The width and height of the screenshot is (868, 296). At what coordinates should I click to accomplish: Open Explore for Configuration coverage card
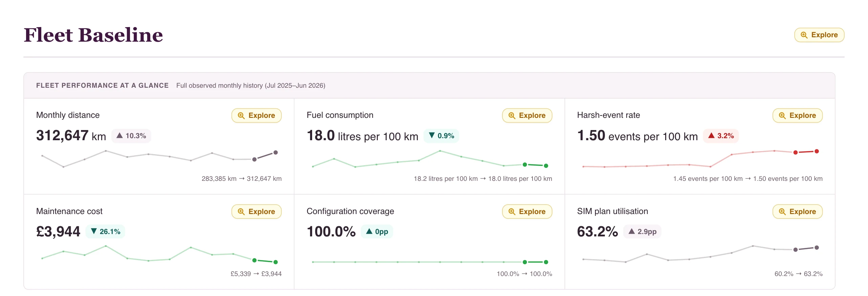[527, 212]
